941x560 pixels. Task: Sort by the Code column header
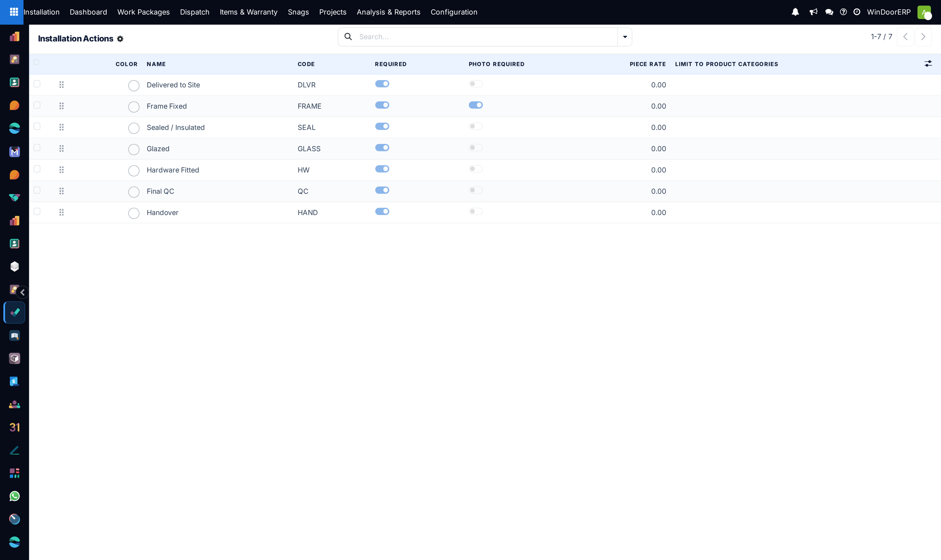click(x=306, y=64)
